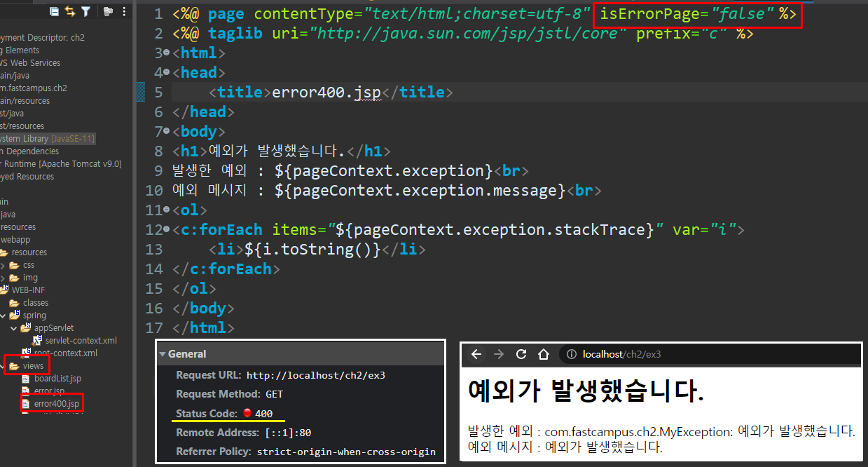Click the Collapse All icon in explorer toolbar
The image size is (868, 467).
[55, 11]
